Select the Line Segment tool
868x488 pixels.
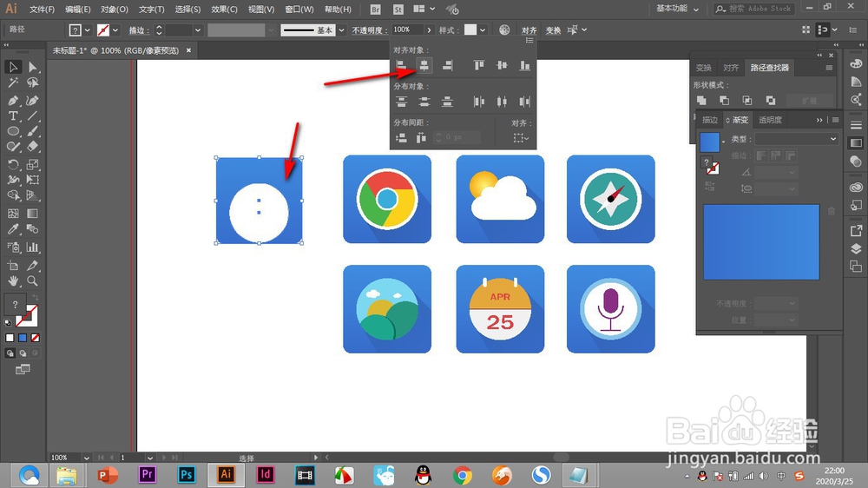33,115
